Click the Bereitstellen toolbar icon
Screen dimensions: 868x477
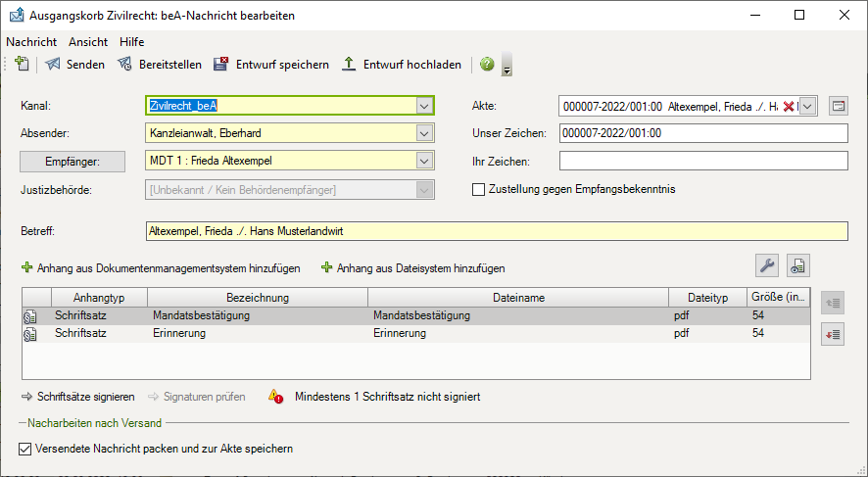(124, 65)
